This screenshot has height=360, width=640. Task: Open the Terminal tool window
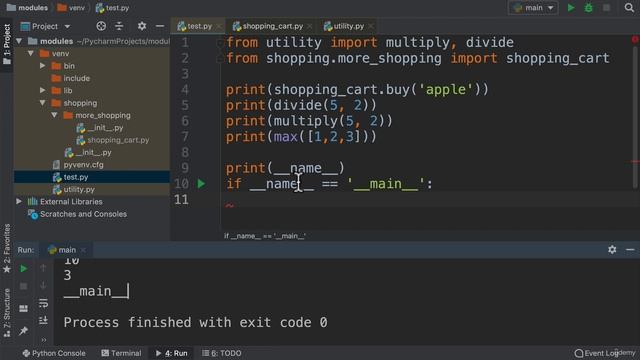point(121,353)
